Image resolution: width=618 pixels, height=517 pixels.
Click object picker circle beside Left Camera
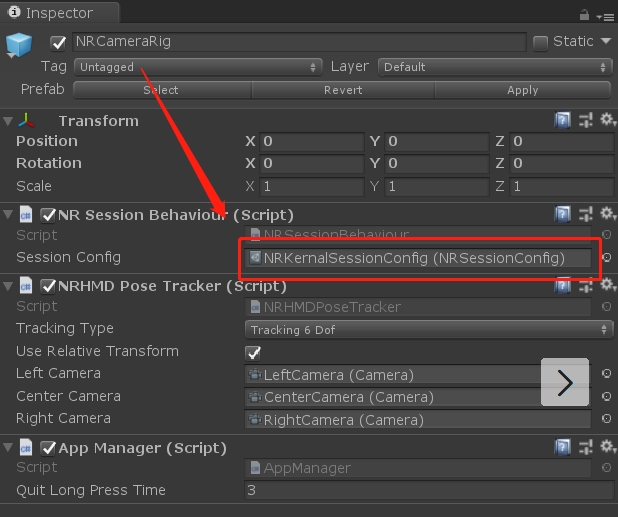pyautogui.click(x=606, y=375)
